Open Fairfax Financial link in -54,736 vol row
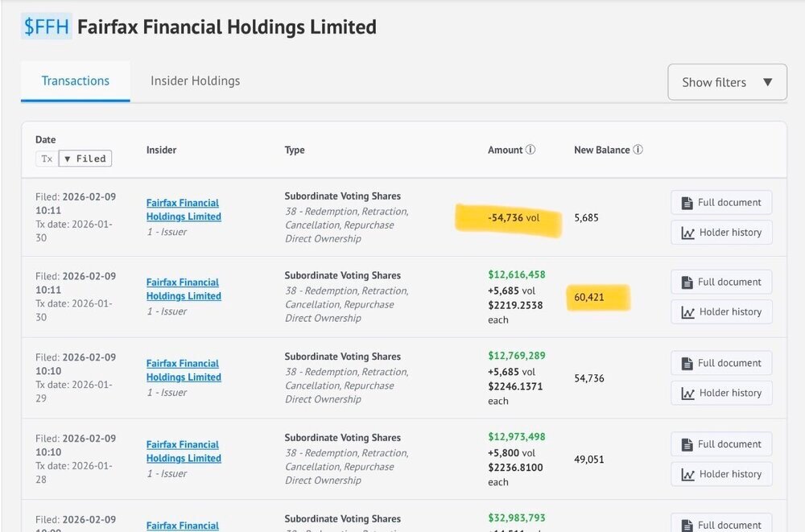805x532 pixels. [184, 209]
